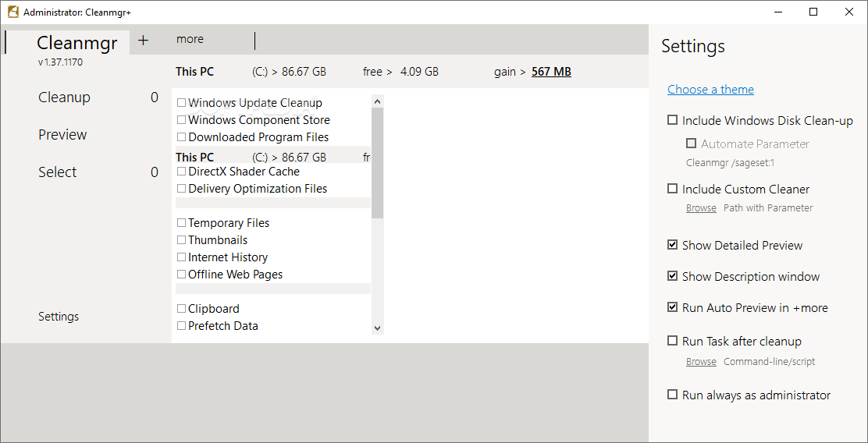Check Delivery Optimization Files
This screenshot has height=443, width=868.
point(181,189)
